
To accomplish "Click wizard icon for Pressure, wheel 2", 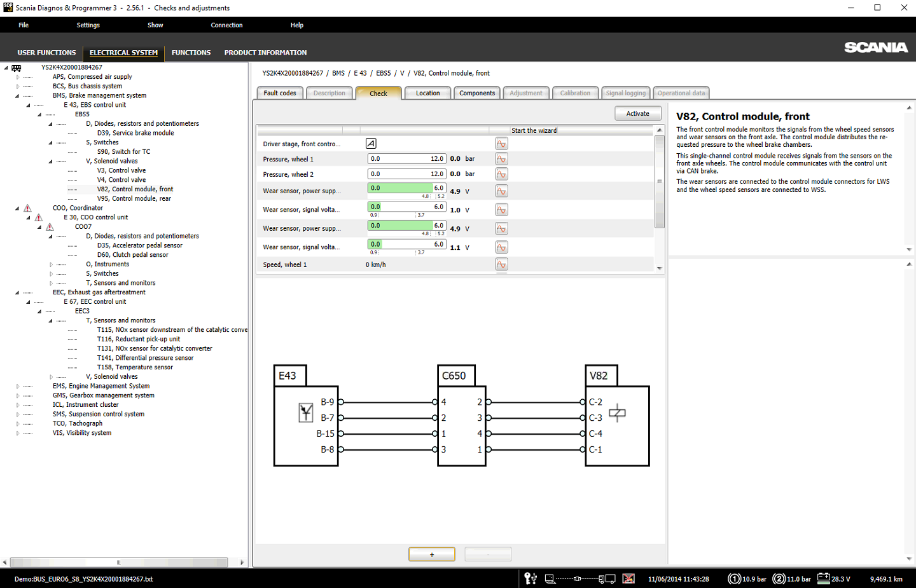I will click(x=501, y=175).
